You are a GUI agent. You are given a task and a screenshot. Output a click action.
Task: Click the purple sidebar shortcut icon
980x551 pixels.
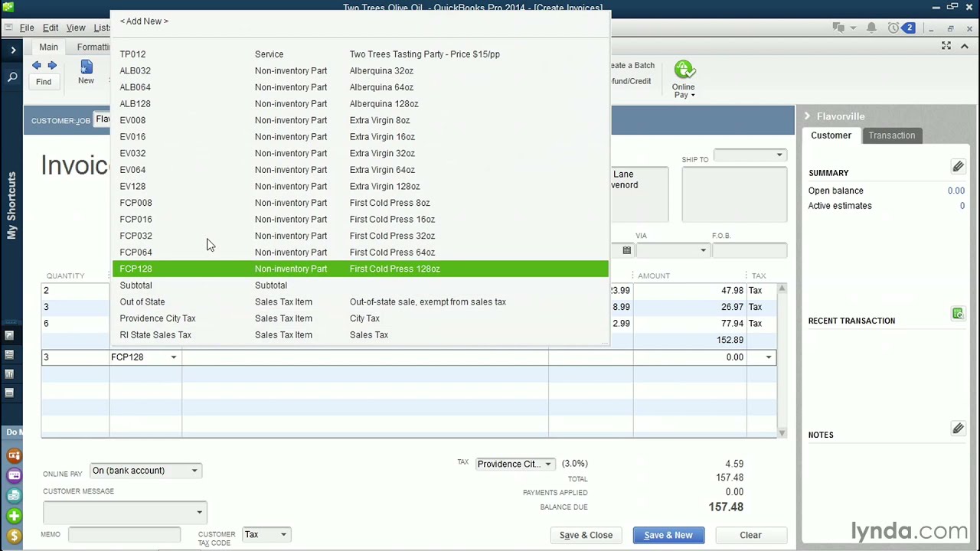[14, 475]
